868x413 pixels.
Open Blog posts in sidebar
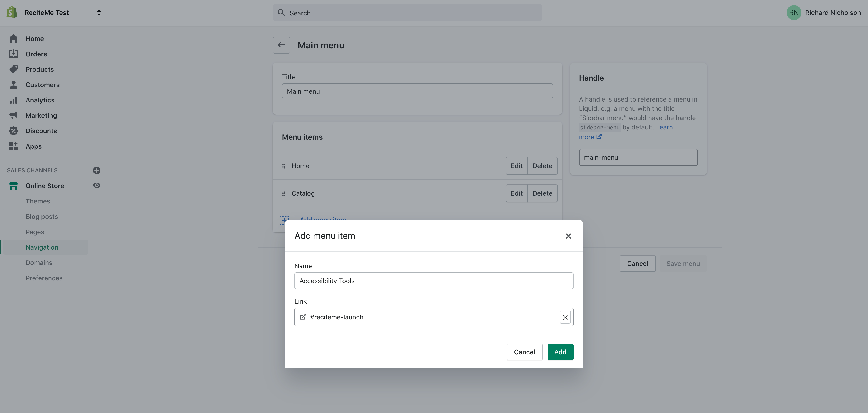click(x=42, y=217)
